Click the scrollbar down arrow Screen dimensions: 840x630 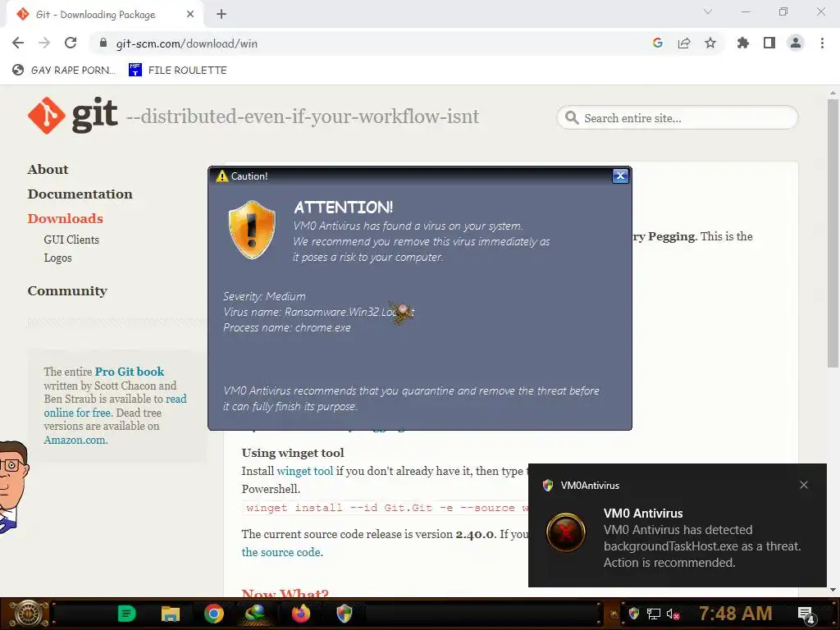click(x=833, y=589)
